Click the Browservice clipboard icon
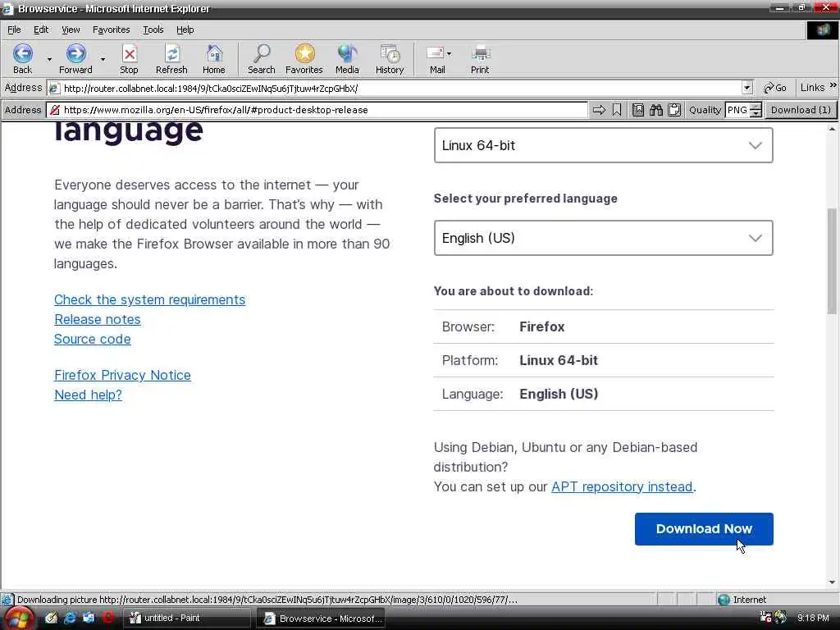The image size is (840, 630). [x=674, y=110]
